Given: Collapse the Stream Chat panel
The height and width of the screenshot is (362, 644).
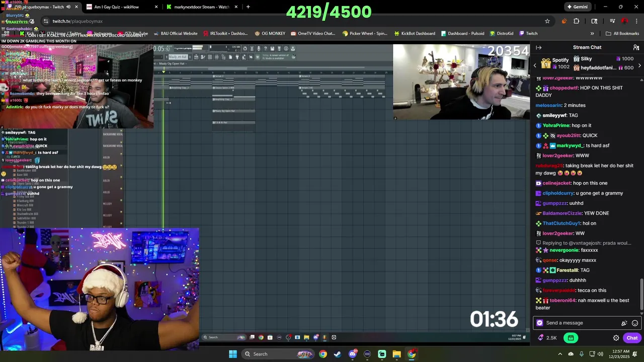Looking at the screenshot, I should point(538,47).
